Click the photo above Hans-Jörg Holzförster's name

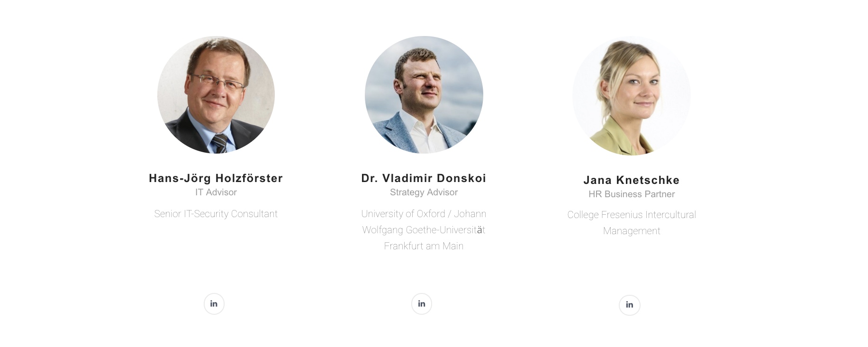point(216,95)
